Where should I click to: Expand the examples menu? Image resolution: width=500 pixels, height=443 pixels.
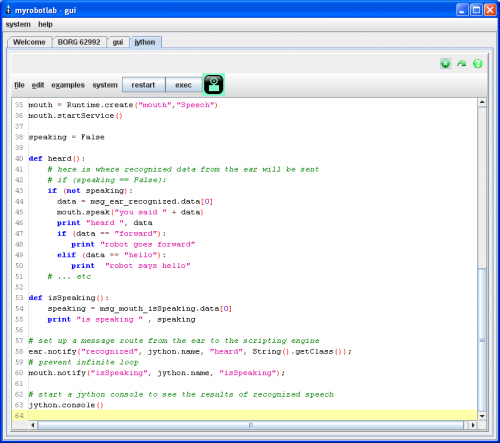(68, 85)
